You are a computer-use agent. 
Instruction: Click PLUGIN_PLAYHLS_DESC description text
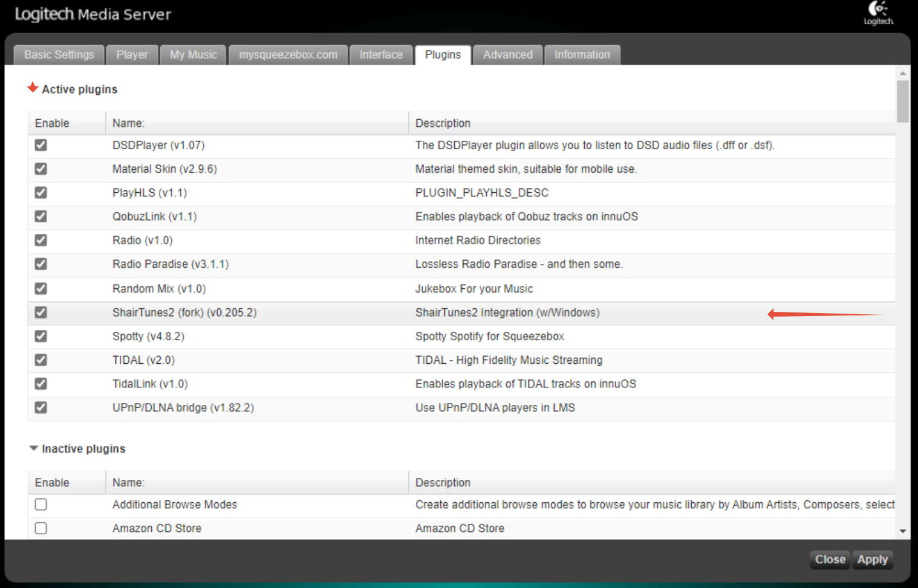pos(482,193)
